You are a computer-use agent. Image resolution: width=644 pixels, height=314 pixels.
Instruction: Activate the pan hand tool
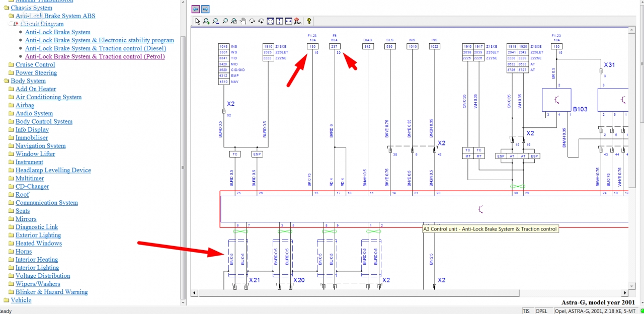tap(243, 21)
